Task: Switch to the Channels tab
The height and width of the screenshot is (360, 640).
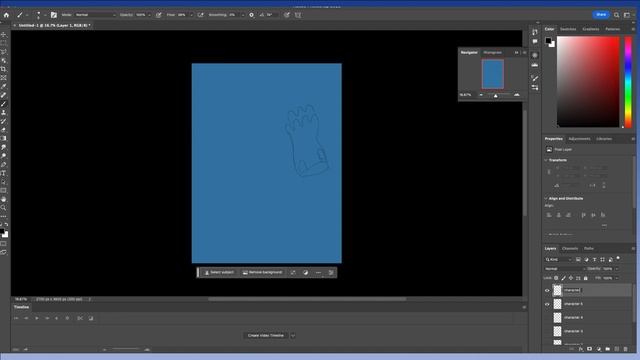Action: (570, 249)
